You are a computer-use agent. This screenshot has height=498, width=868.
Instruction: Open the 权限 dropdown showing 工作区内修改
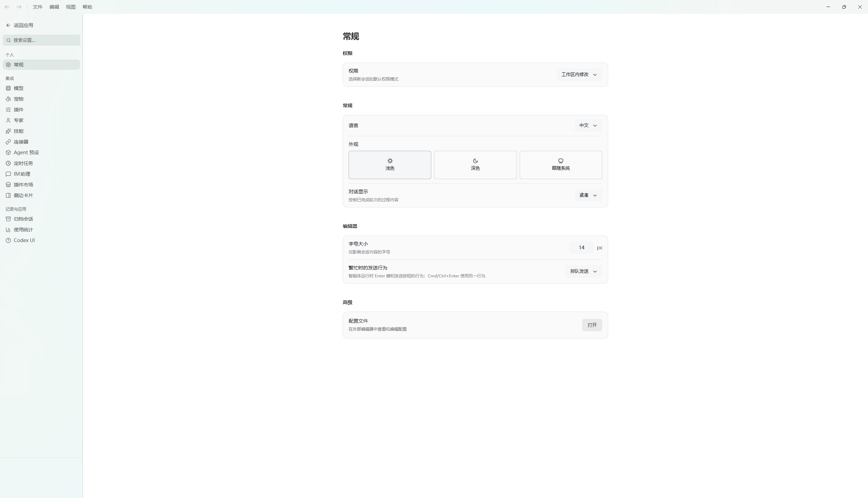coord(579,75)
